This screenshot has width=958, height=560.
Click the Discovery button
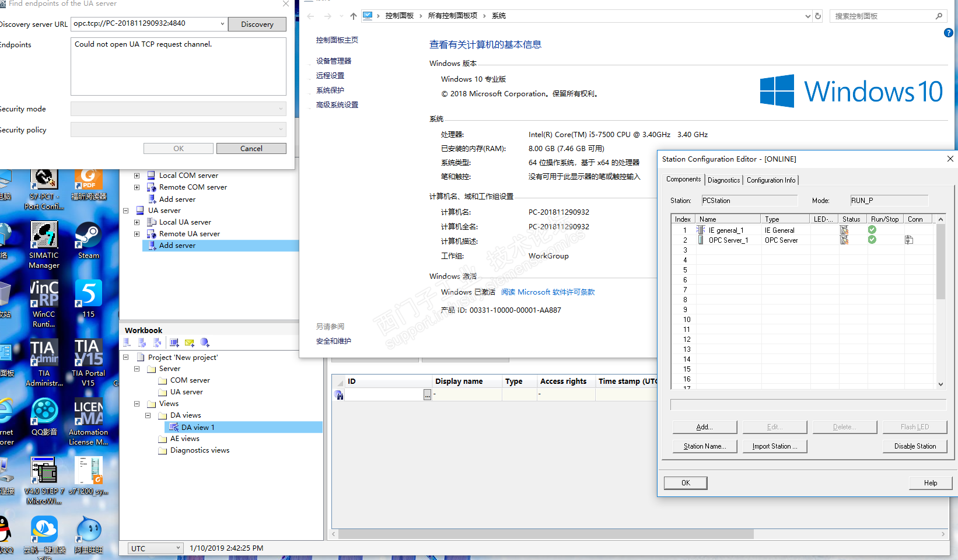point(257,24)
